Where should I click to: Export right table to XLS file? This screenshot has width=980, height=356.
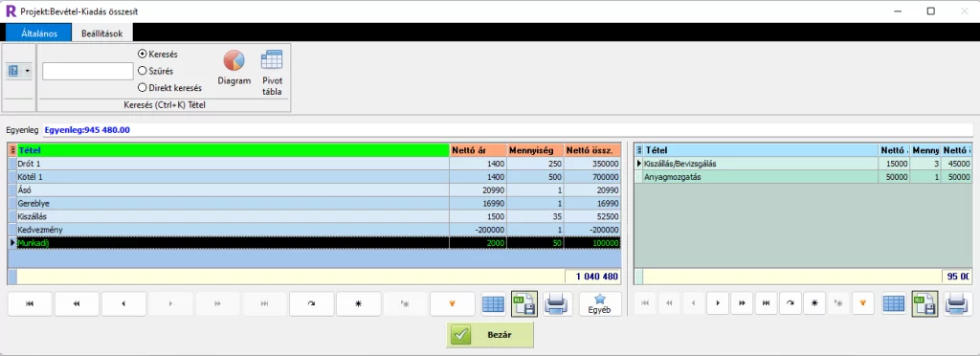click(x=924, y=303)
